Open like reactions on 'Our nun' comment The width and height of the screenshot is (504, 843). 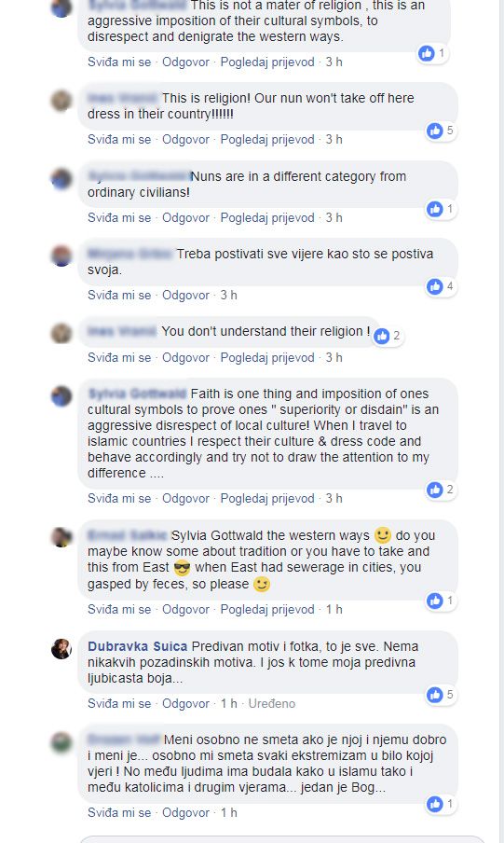coord(441,131)
